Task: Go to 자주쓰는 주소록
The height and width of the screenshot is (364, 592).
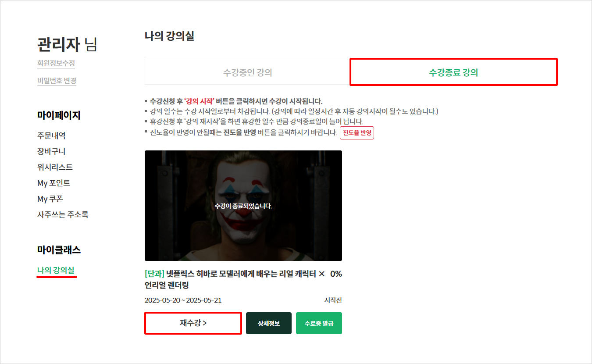Action: click(x=63, y=214)
